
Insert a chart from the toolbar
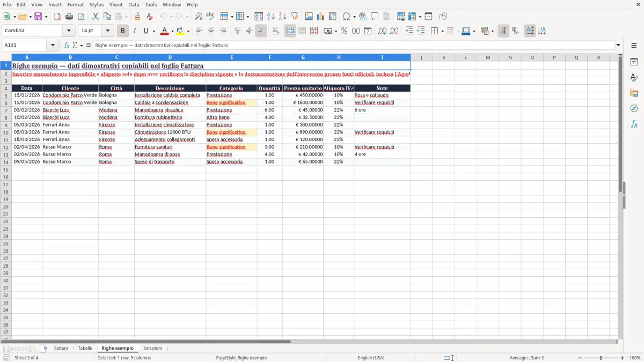click(321, 17)
